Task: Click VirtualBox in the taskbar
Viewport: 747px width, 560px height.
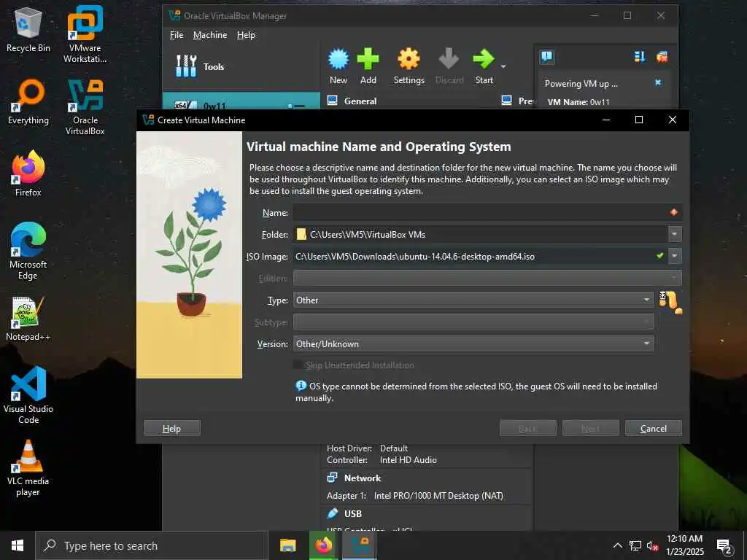Action: 360,545
